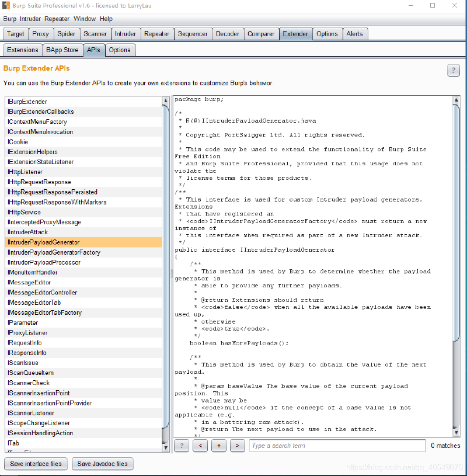
Task: Switch to the Proxy tab
Action: coord(41,34)
